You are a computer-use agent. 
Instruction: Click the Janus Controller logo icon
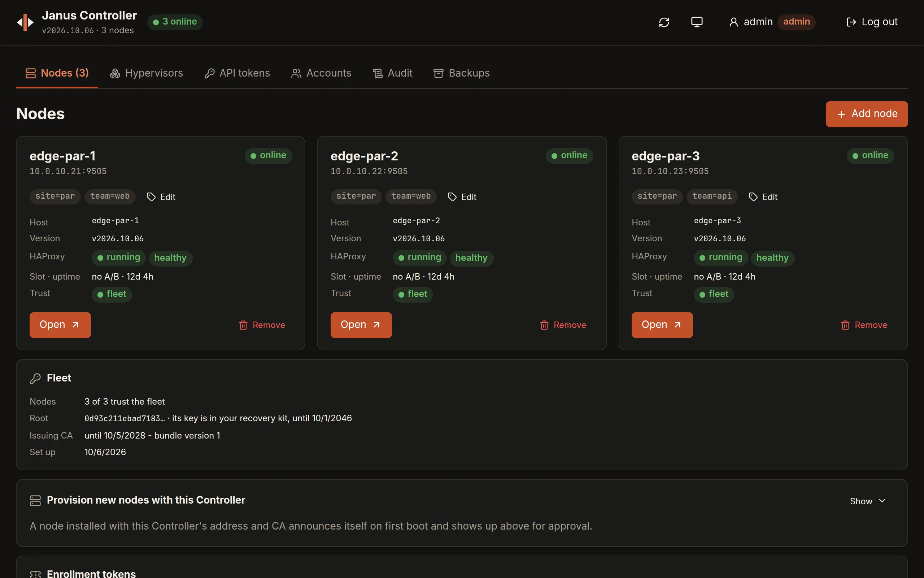[x=25, y=22]
